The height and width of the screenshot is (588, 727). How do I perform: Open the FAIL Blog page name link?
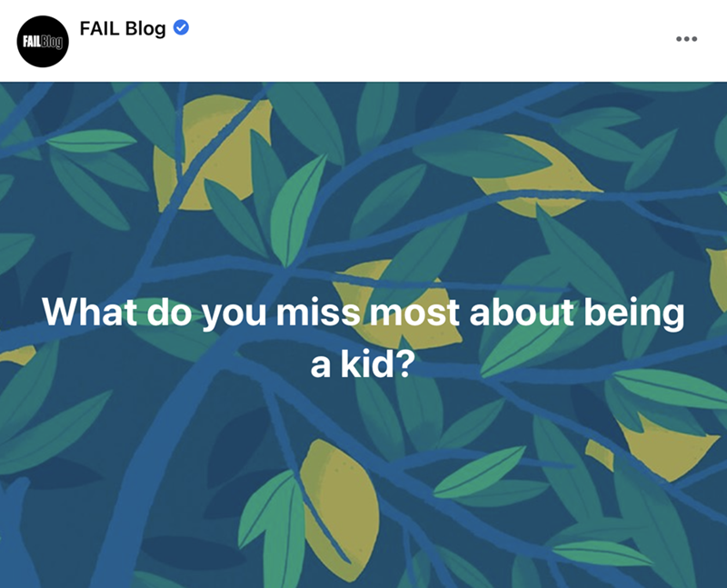(x=123, y=28)
